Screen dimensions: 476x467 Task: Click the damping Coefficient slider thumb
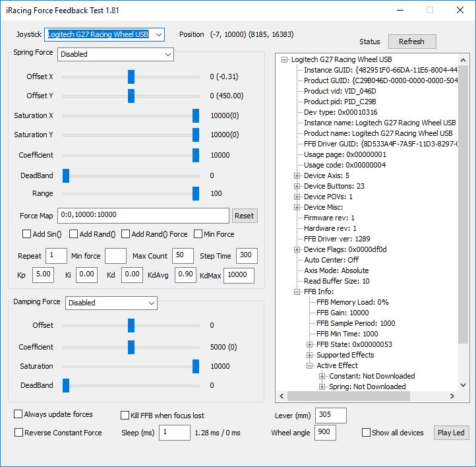(x=131, y=348)
